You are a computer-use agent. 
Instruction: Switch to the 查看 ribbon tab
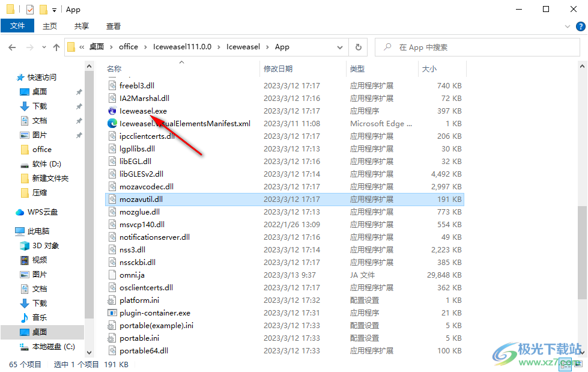(114, 26)
